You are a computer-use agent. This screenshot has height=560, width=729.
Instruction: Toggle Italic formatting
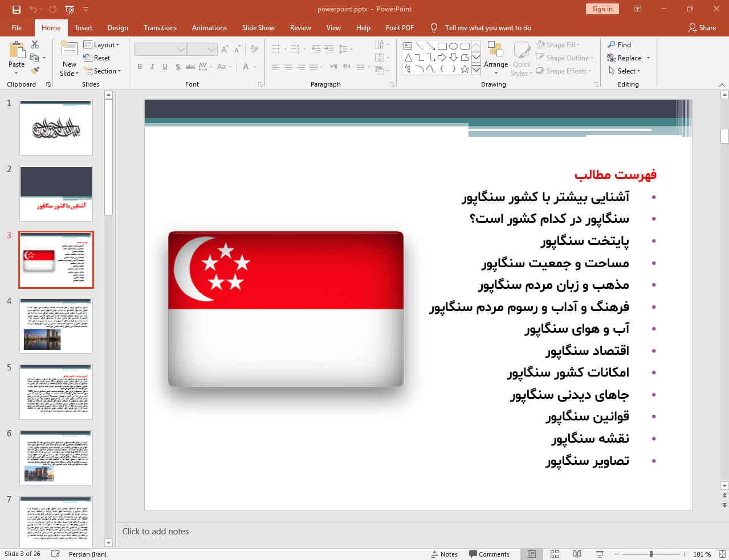[x=152, y=67]
